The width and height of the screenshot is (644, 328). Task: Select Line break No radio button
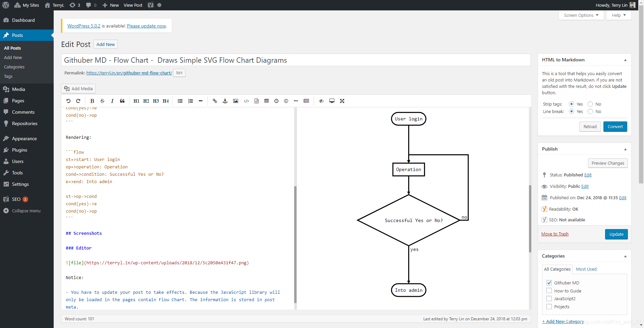click(x=590, y=111)
